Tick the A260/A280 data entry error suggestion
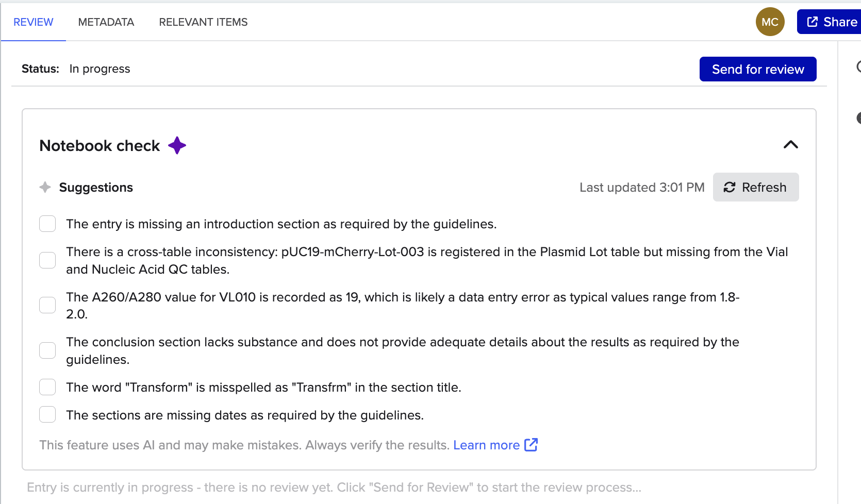861x504 pixels. (47, 305)
